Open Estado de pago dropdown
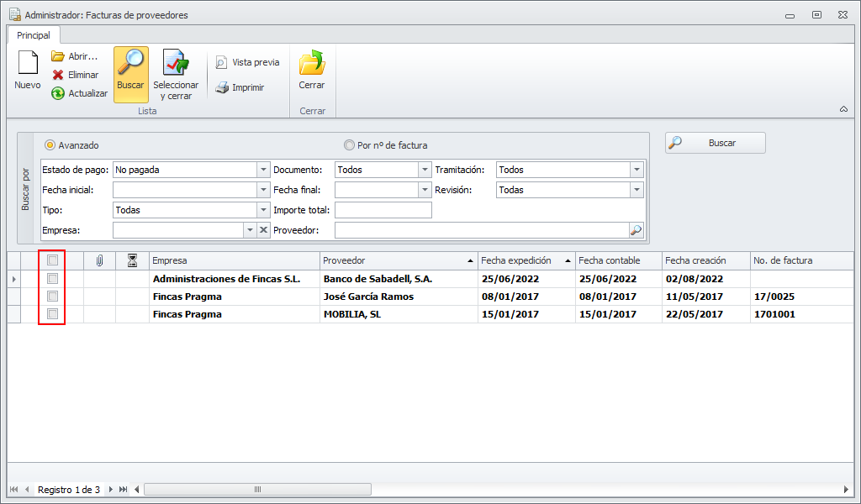This screenshot has height=504, width=861. point(263,170)
